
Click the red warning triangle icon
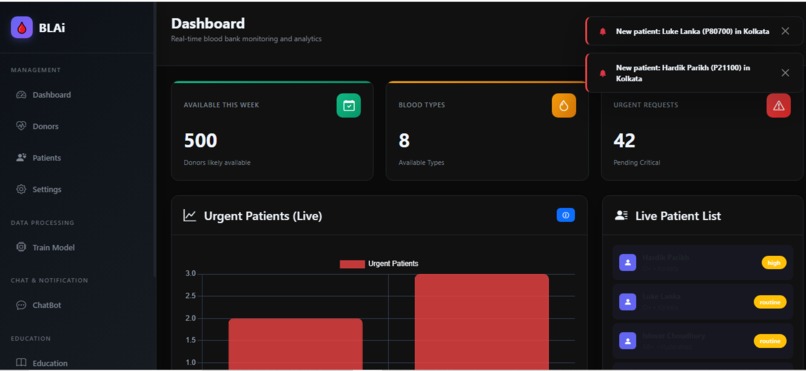779,105
